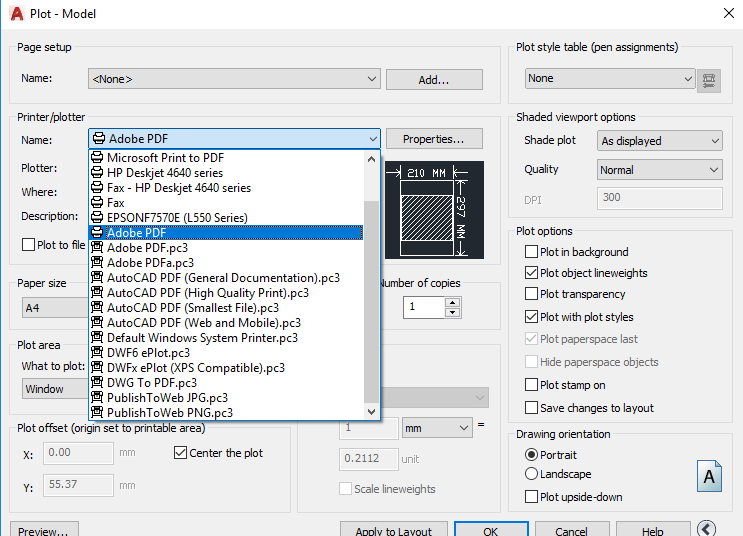
Task: Choose Adobe PDF.pc3 plotter configuration
Action: (x=226, y=248)
